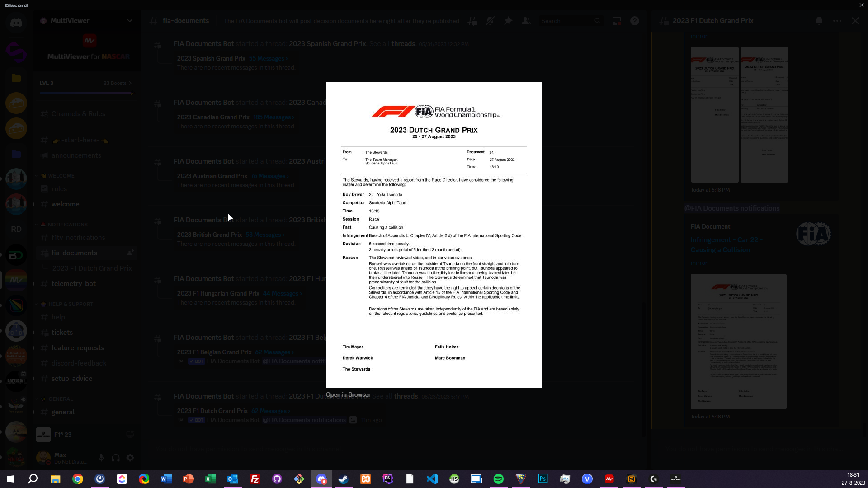Deafen with the headphones icon
The width and height of the screenshot is (868, 488).
116,458
